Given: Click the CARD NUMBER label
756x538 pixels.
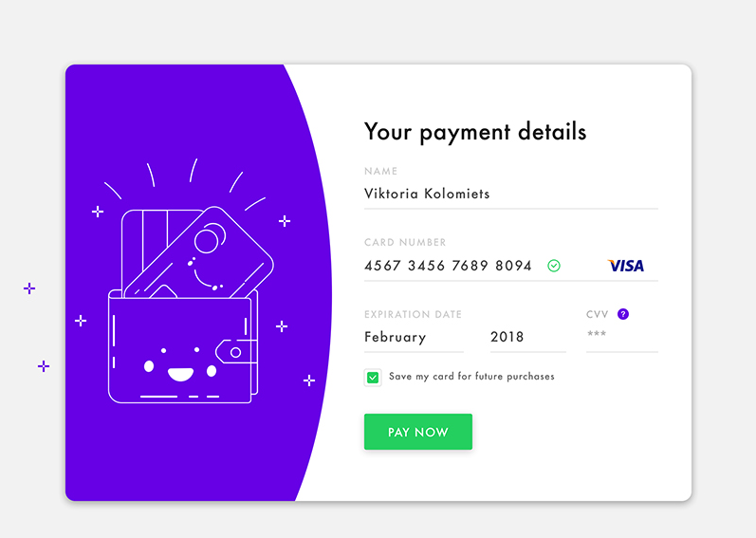Looking at the screenshot, I should click(405, 243).
